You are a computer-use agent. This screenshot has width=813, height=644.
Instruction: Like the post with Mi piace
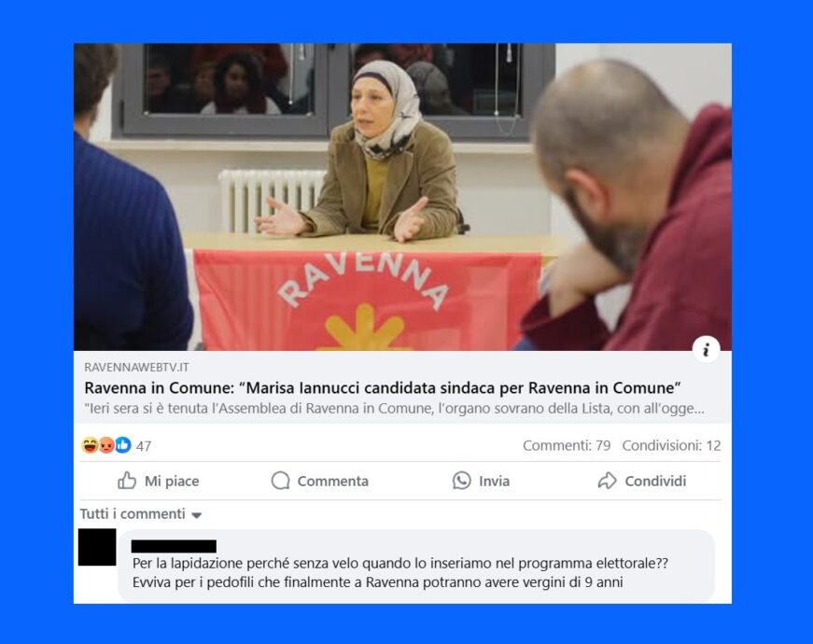pos(158,481)
